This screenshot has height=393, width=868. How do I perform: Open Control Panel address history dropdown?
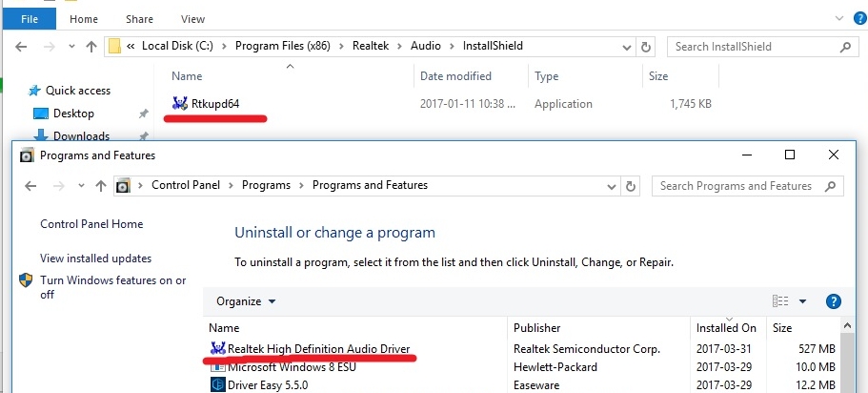point(612,187)
